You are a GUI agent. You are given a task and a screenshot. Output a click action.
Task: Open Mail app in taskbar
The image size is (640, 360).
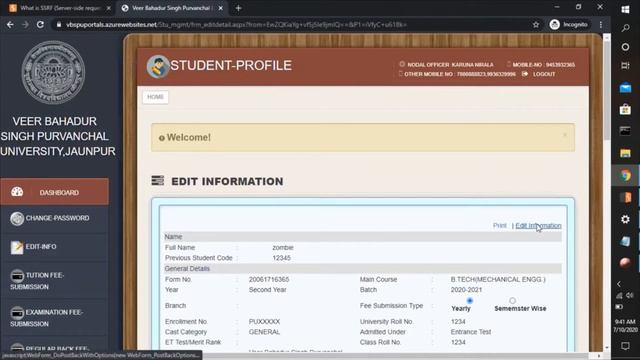pyautogui.click(x=625, y=87)
